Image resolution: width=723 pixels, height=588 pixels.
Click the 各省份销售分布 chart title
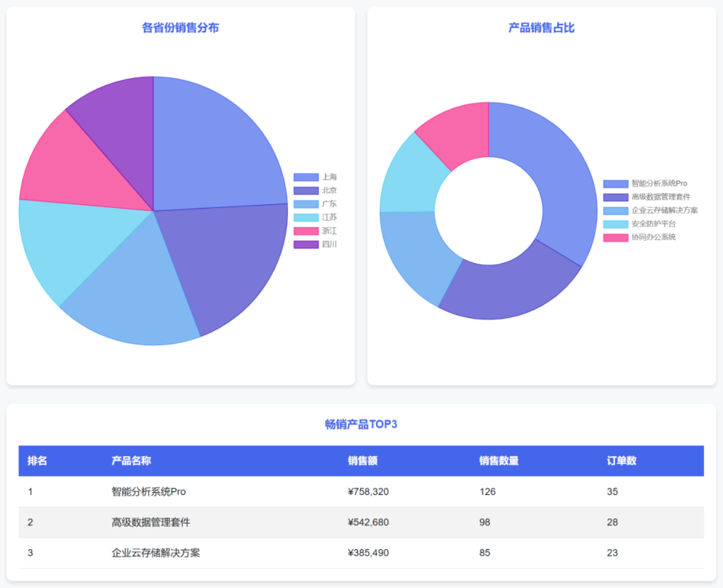pos(180,28)
